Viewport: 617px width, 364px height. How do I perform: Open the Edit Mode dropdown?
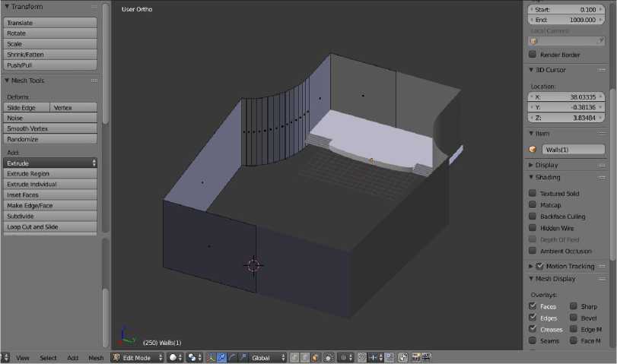click(x=138, y=357)
